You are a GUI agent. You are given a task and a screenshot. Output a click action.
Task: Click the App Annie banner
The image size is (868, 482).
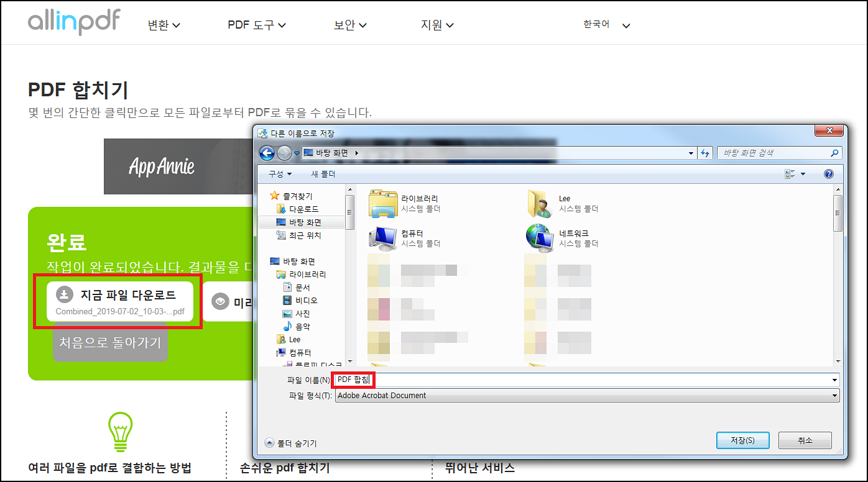click(x=178, y=166)
